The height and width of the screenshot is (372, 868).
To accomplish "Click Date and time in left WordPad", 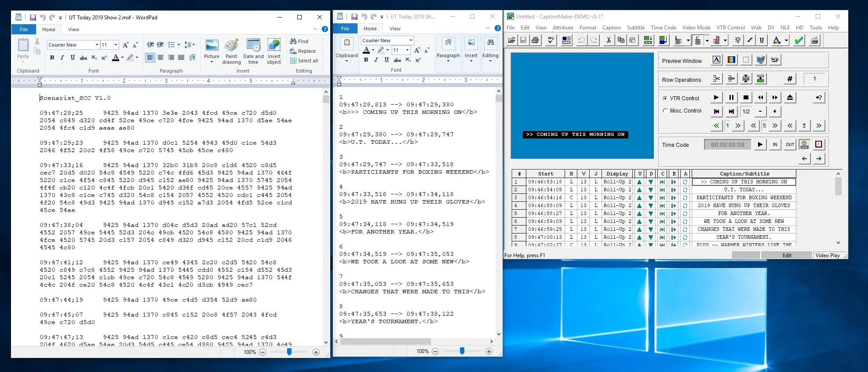I will coord(253,51).
